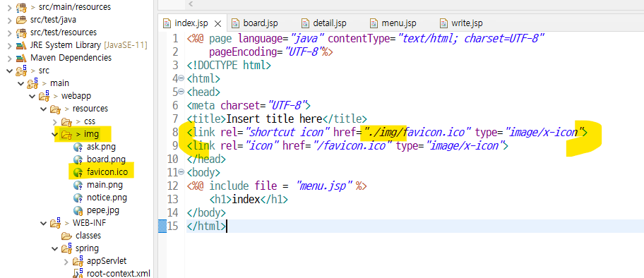Expand the src/test/java folder
Image resolution: width=644 pixels, height=278 pixels.
click(9, 20)
